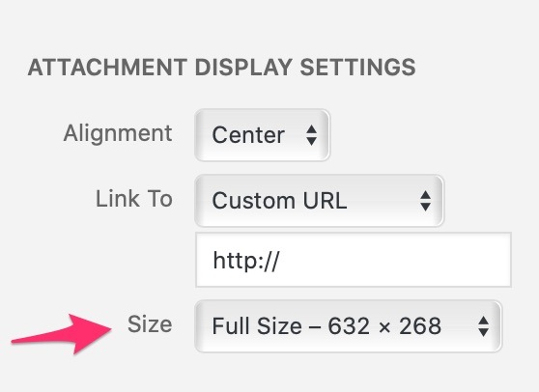Click the arrows icon on Size dropdown
This screenshot has height=392, width=539.
[x=484, y=326]
